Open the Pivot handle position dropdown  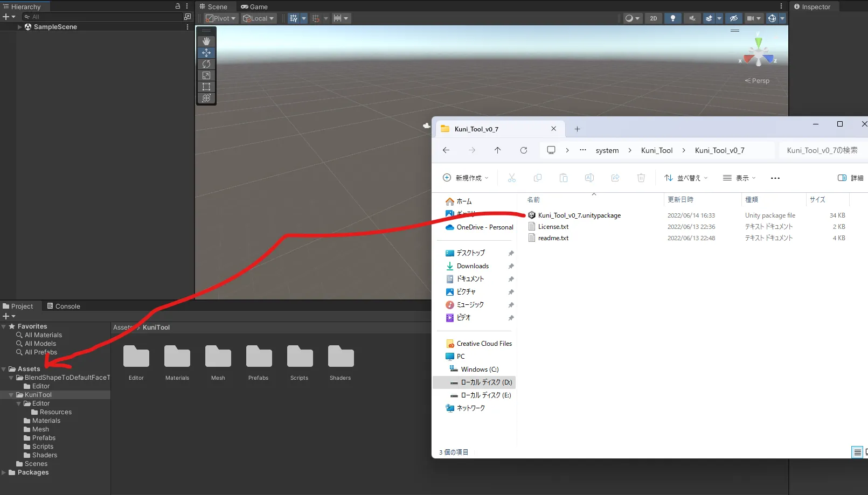pos(220,18)
